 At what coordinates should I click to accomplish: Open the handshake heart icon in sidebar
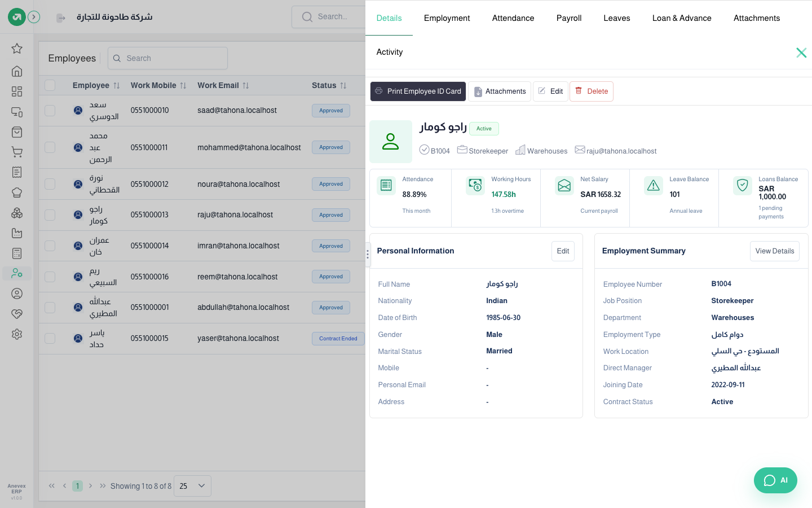tap(17, 314)
